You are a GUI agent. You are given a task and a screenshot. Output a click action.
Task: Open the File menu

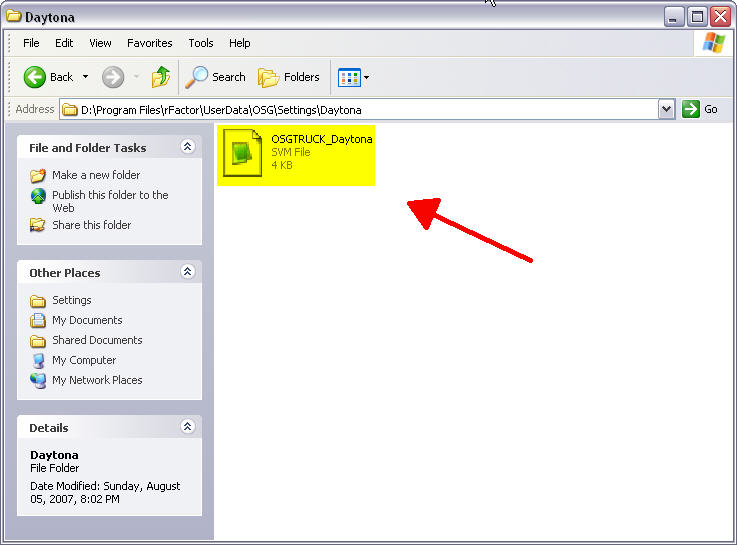click(31, 43)
